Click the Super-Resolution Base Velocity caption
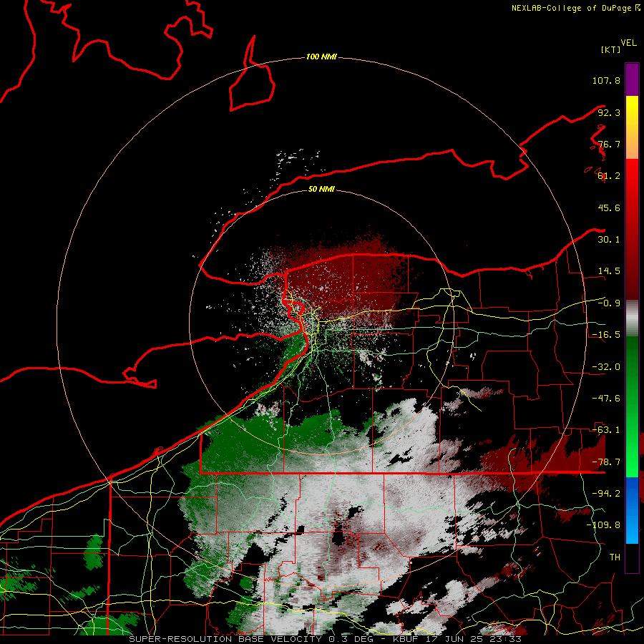This screenshot has height=644, width=644. [x=326, y=639]
